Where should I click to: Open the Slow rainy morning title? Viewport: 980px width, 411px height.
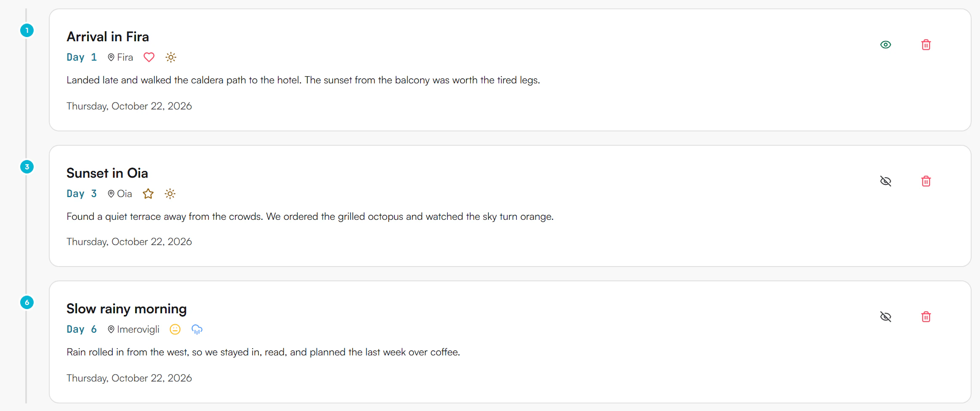(x=127, y=309)
